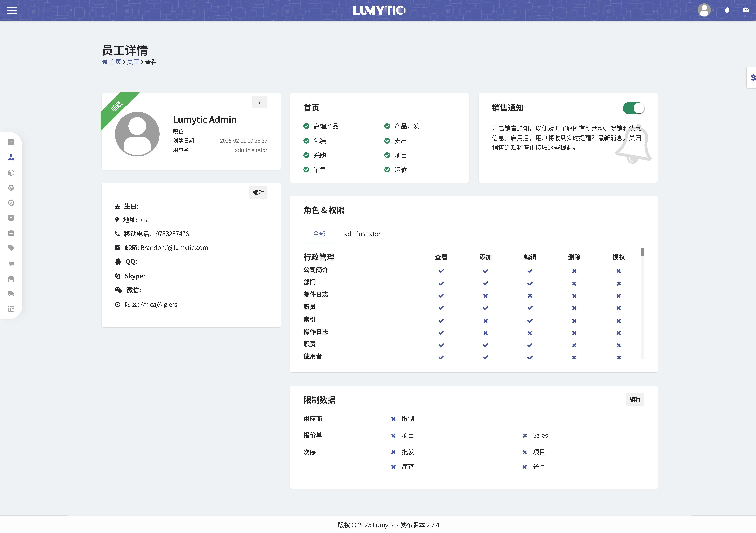Click the phone number 19783287476
The width and height of the screenshot is (756, 533).
171,234
